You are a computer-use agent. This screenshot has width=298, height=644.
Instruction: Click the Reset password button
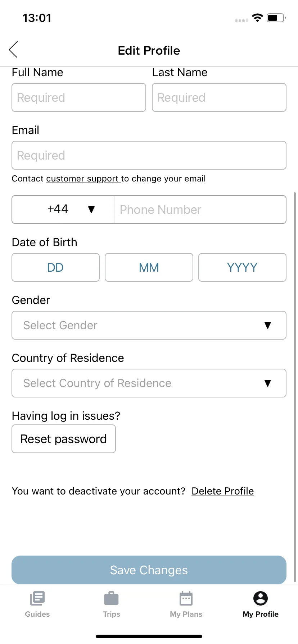(x=64, y=439)
